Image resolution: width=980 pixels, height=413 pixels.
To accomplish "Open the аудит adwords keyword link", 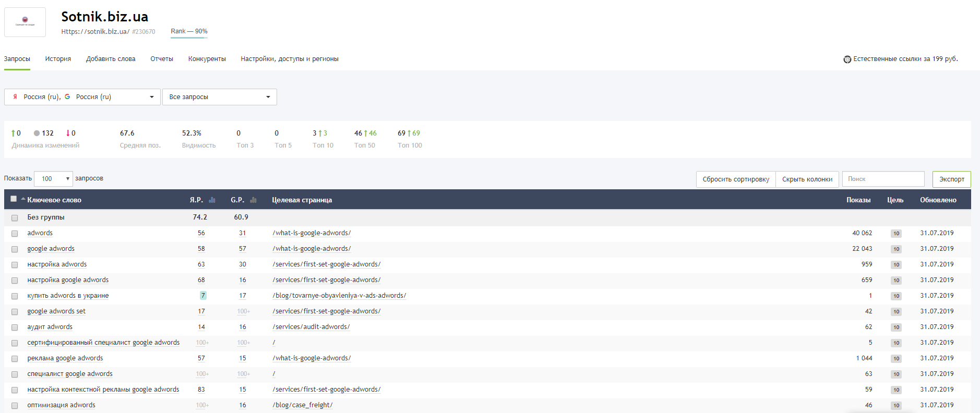I will point(50,327).
